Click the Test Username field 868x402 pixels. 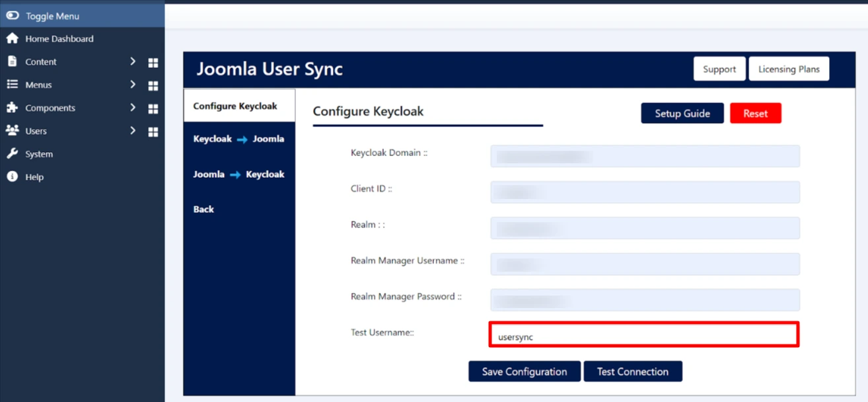[x=644, y=335]
